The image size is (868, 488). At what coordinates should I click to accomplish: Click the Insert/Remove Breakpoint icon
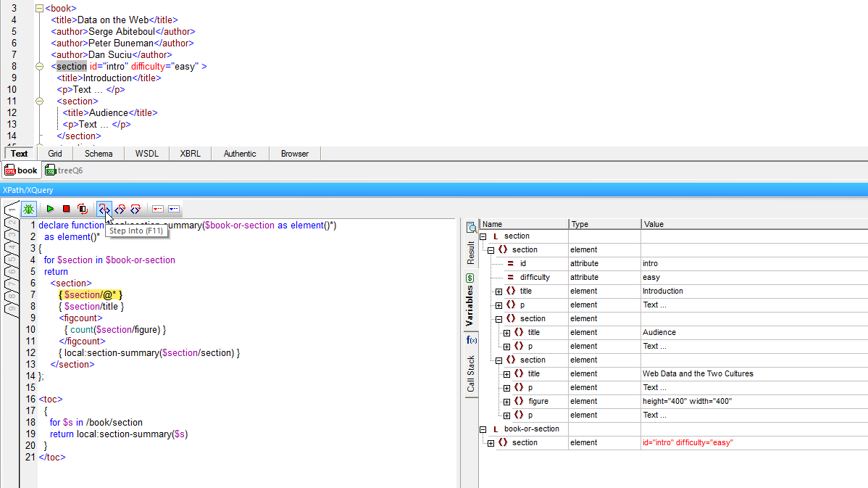157,209
